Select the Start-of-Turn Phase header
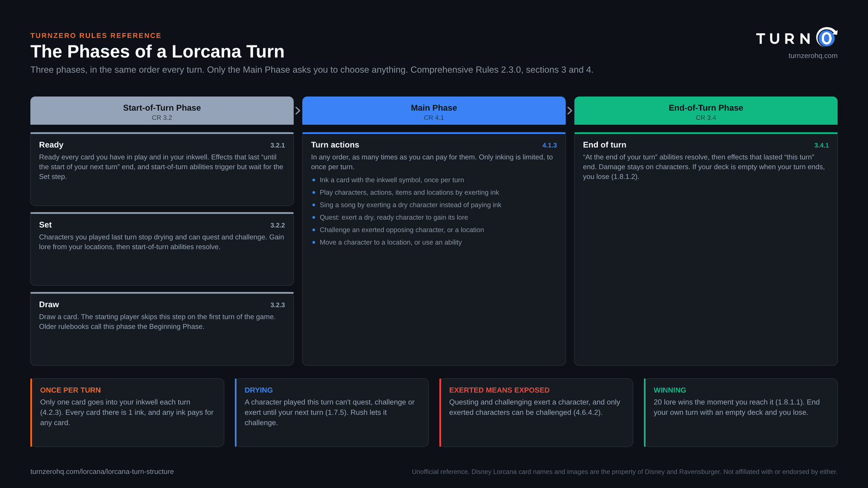The image size is (868, 488). tap(162, 111)
